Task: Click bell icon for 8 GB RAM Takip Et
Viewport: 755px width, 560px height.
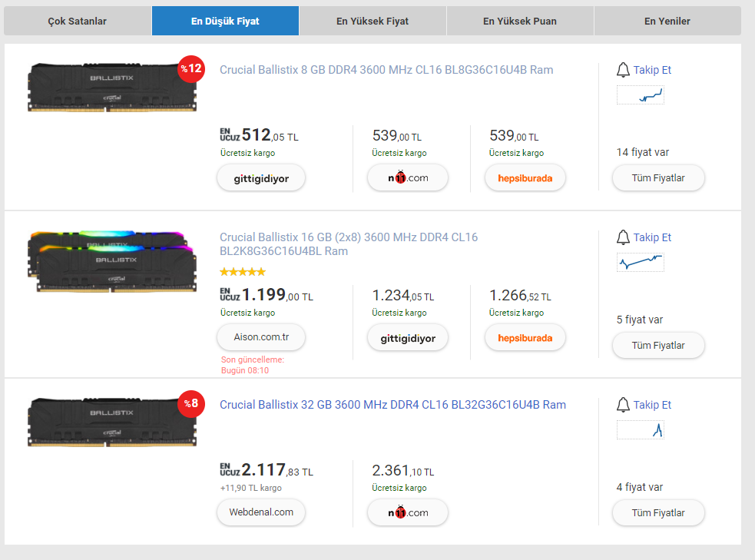Action: tap(623, 70)
